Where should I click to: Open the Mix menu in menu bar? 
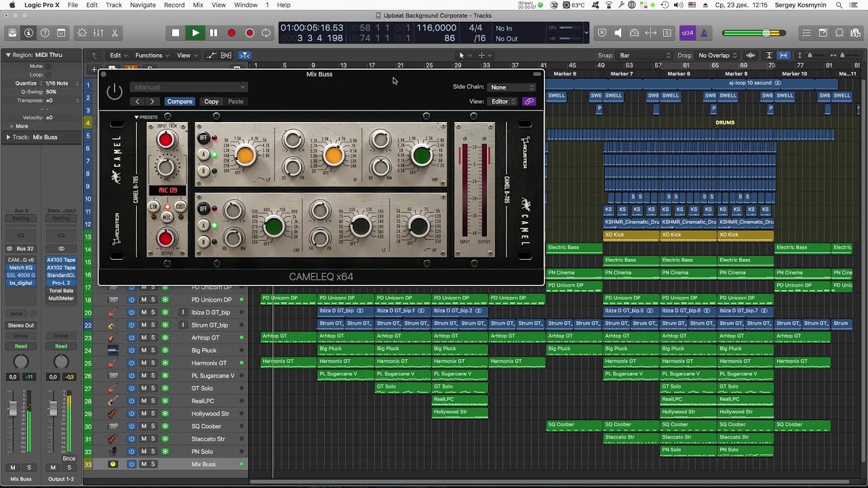198,5
